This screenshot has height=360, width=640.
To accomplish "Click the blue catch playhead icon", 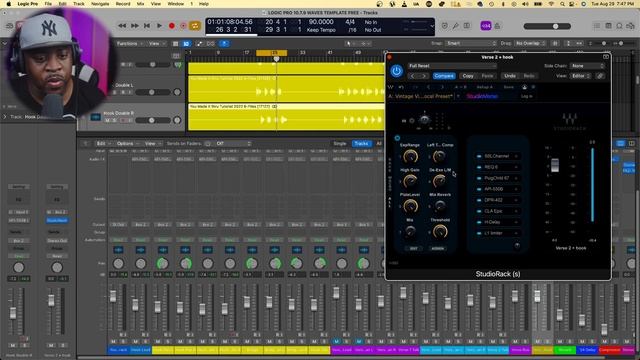I will click(x=224, y=44).
